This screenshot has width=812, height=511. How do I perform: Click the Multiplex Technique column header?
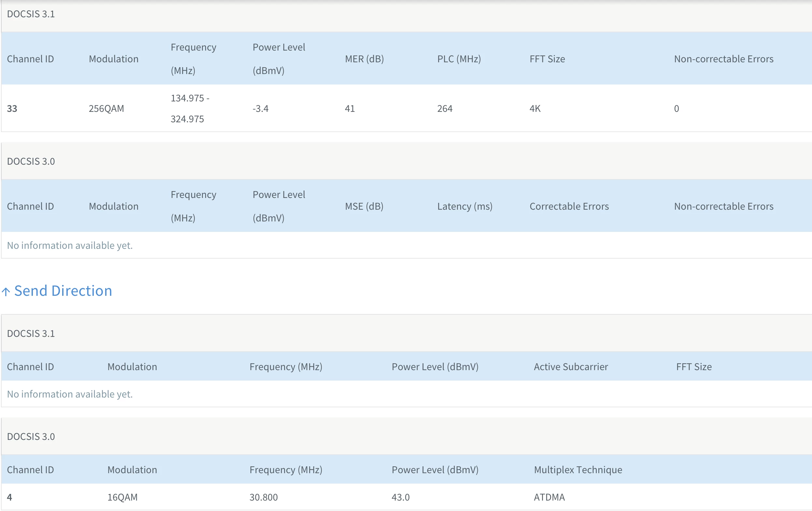coord(577,470)
